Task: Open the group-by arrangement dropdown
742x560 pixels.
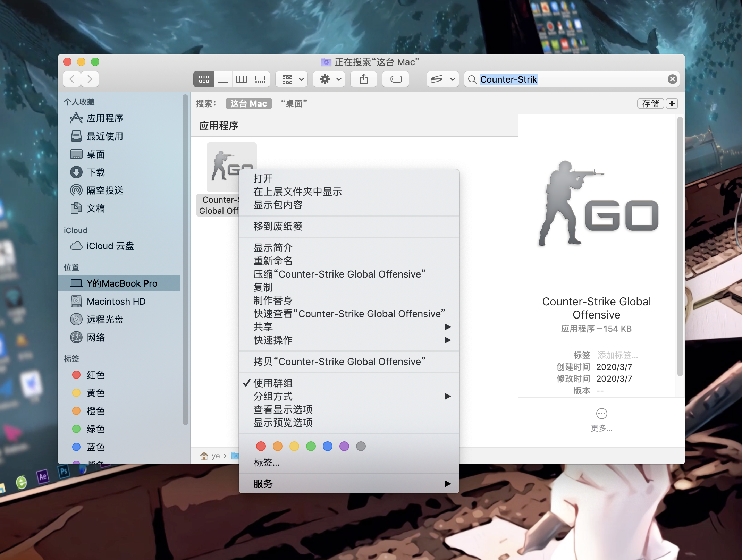Action: tap(292, 79)
